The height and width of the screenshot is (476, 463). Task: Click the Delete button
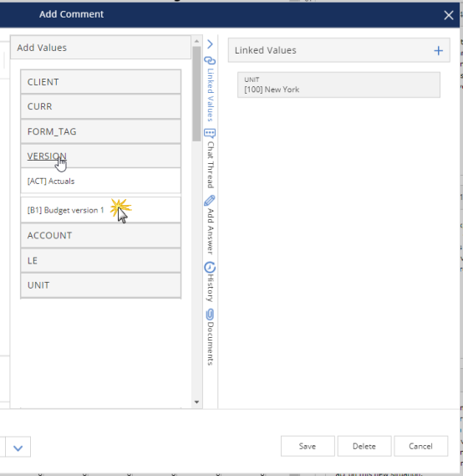tap(364, 446)
